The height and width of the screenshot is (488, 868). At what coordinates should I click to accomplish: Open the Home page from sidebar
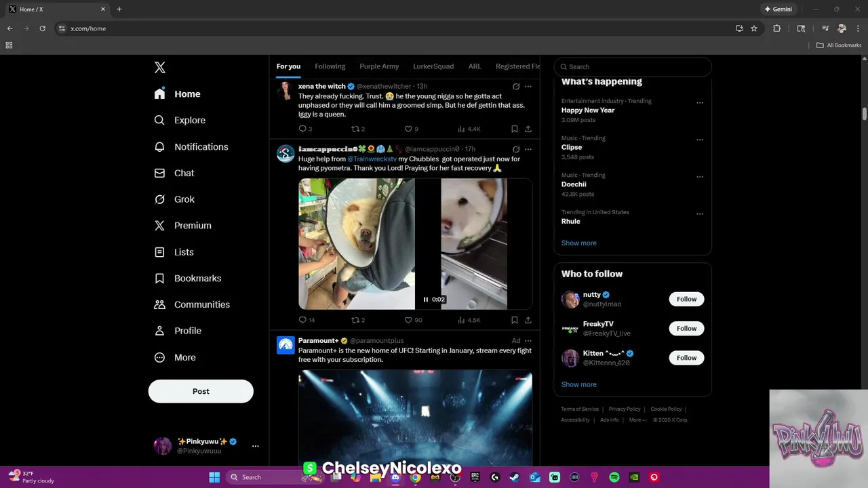coord(178,94)
